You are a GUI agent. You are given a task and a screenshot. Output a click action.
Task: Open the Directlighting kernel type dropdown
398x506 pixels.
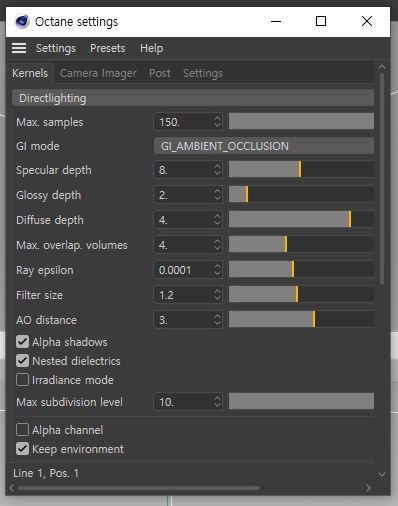pos(193,98)
